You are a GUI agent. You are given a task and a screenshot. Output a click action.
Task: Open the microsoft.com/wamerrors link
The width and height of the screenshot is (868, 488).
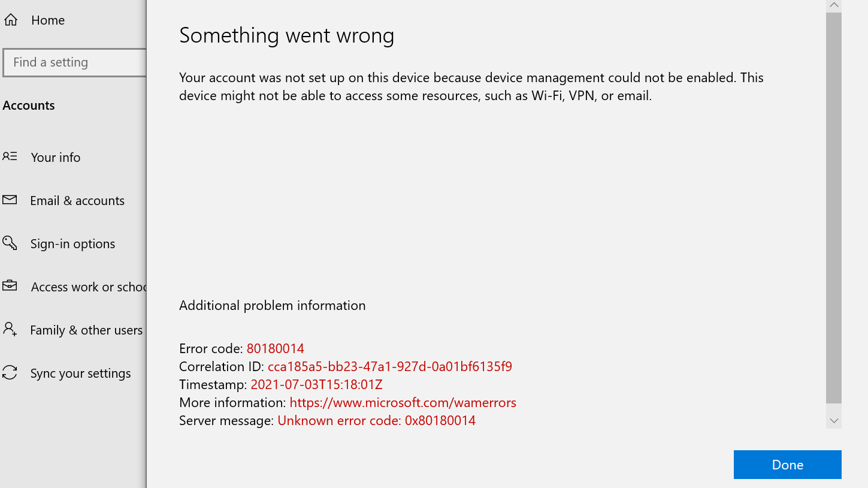pos(403,402)
